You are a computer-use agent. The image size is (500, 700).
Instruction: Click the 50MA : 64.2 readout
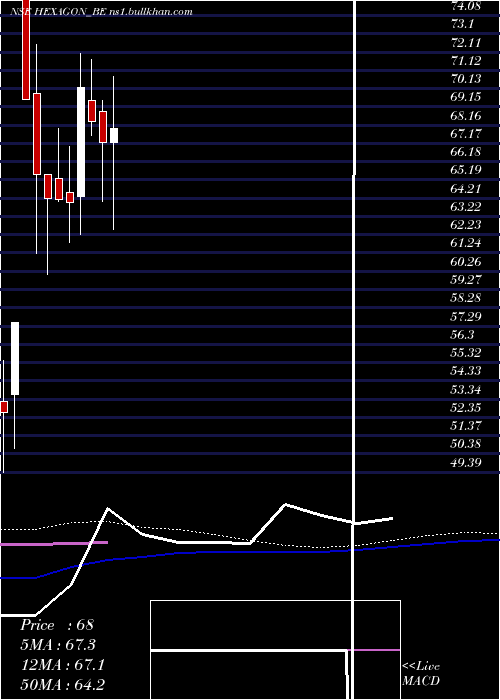point(63,685)
